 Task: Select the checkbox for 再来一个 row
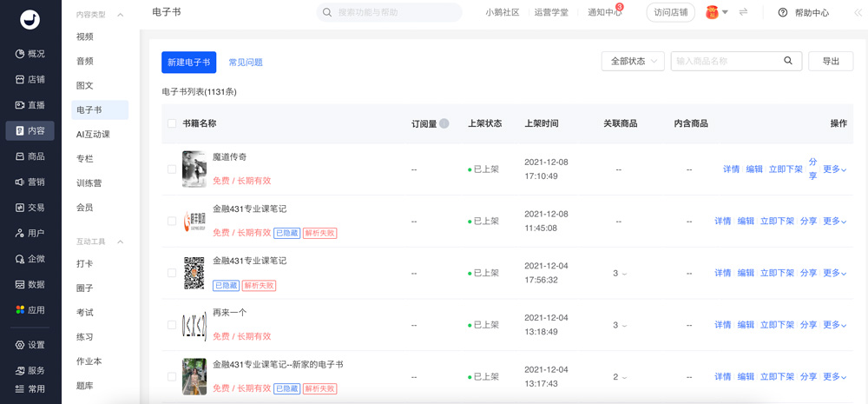click(172, 325)
